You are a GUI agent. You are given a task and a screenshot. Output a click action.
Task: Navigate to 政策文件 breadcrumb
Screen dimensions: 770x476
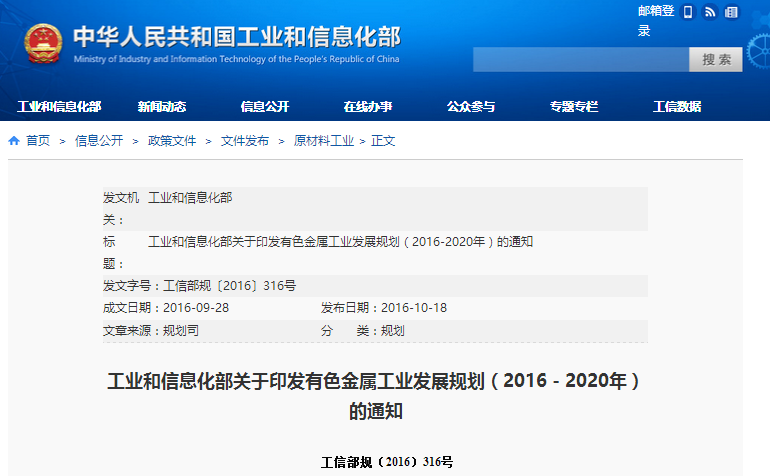point(172,141)
